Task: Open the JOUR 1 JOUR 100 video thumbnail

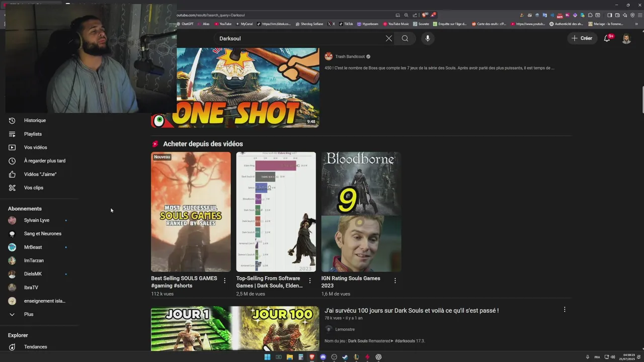Action: click(235, 329)
